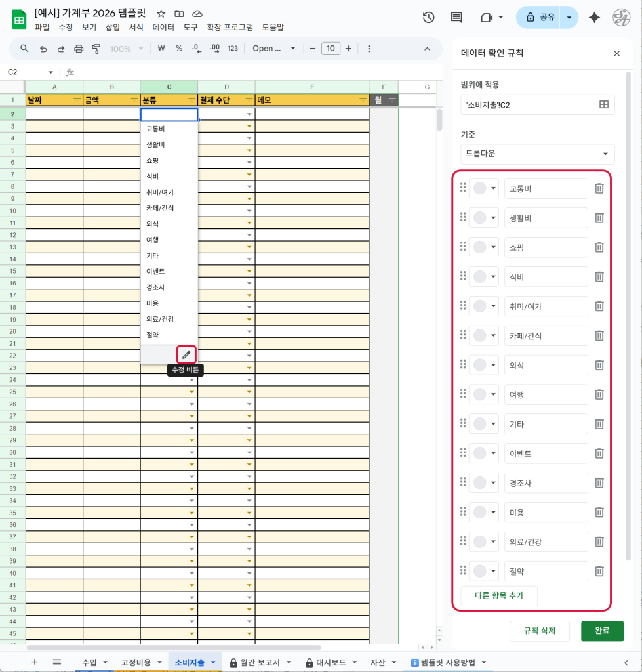This screenshot has height=672, width=642.
Task: Click the select data range grid icon
Action: 604,104
